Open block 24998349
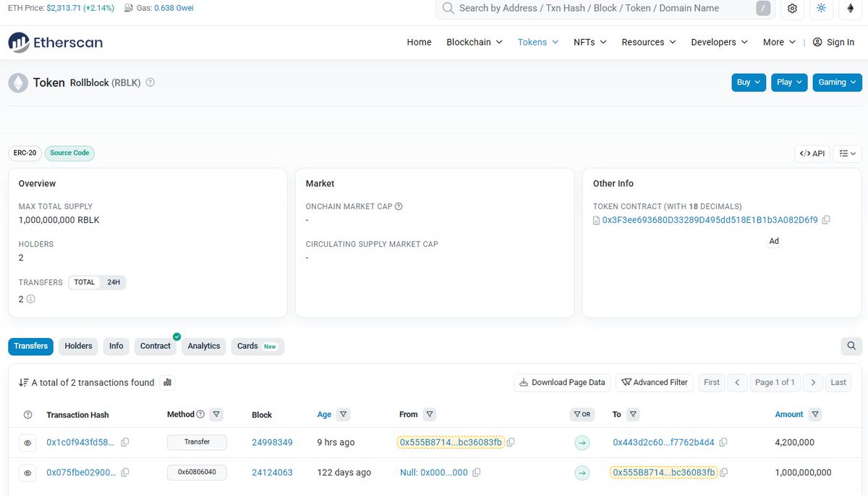The height and width of the screenshot is (495, 868). coord(272,442)
